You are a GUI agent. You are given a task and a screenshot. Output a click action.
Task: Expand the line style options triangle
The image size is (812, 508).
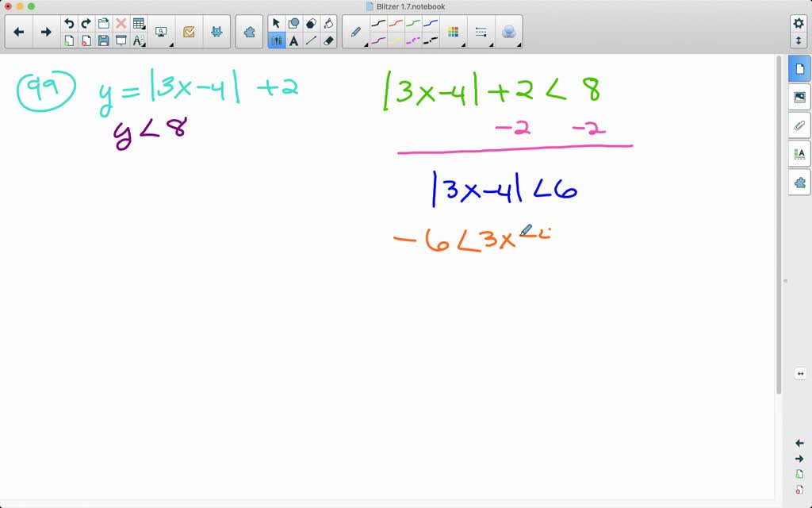click(x=492, y=44)
